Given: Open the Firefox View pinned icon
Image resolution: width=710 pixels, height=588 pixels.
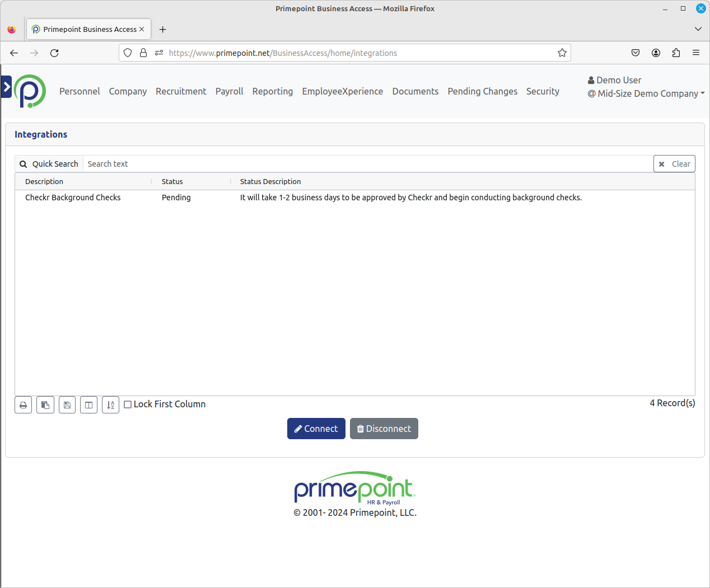Looking at the screenshot, I should 12,29.
